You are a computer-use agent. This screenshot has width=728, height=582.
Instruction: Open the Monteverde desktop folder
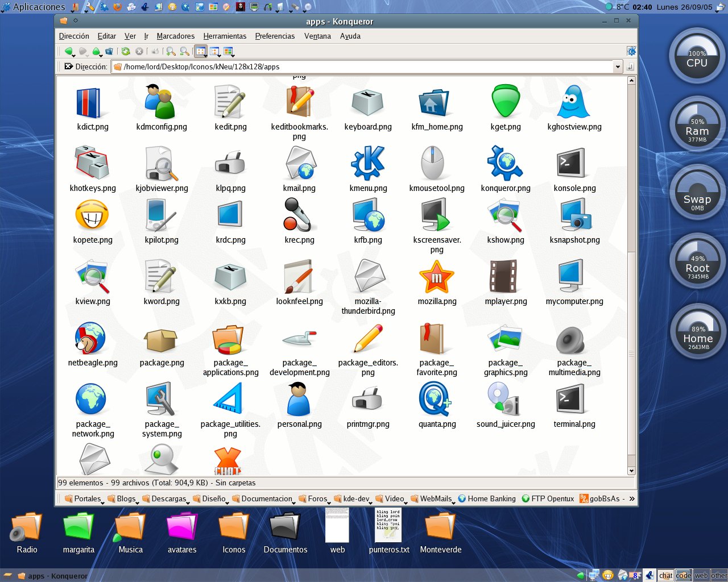point(441,533)
